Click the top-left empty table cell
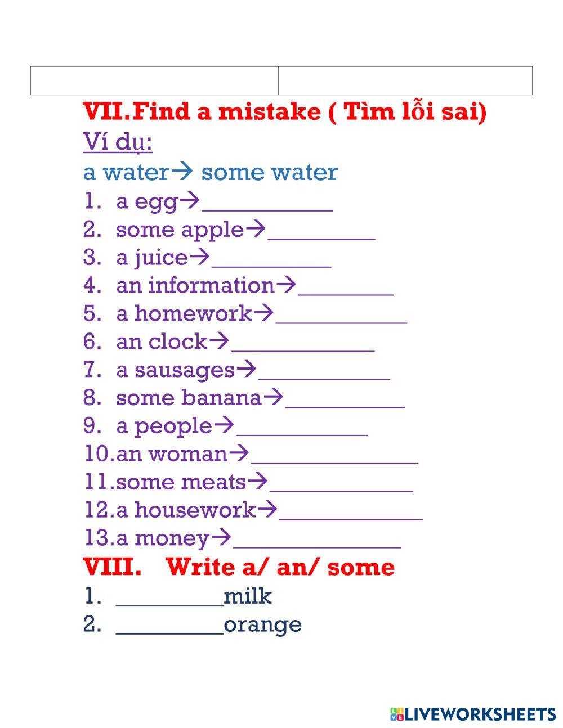 pos(154,80)
